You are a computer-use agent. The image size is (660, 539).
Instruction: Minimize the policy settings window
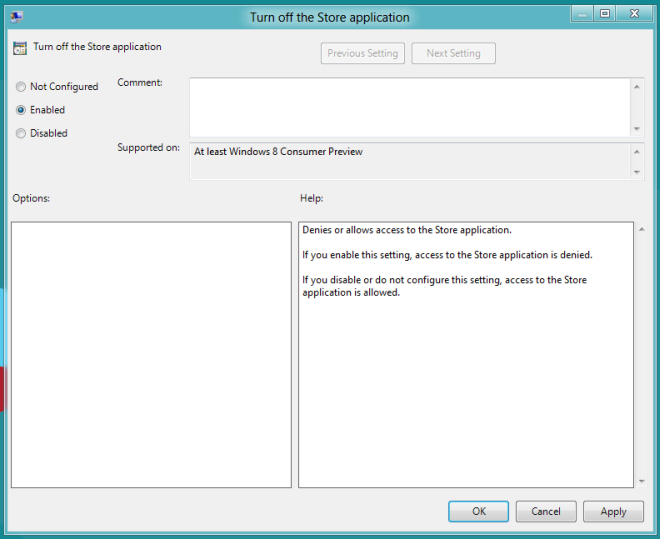point(583,14)
